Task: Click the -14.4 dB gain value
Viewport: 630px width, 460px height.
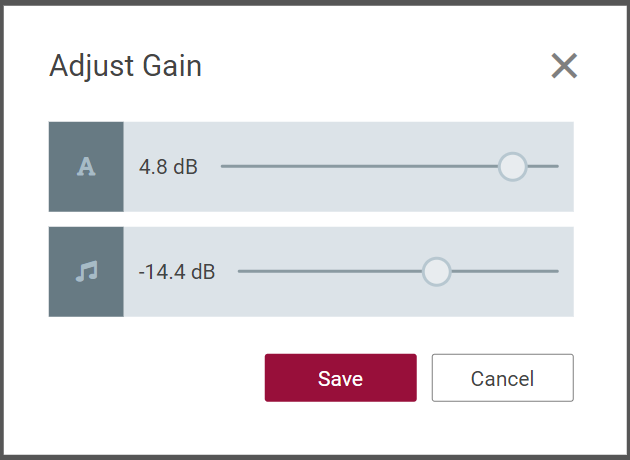Action: click(176, 271)
